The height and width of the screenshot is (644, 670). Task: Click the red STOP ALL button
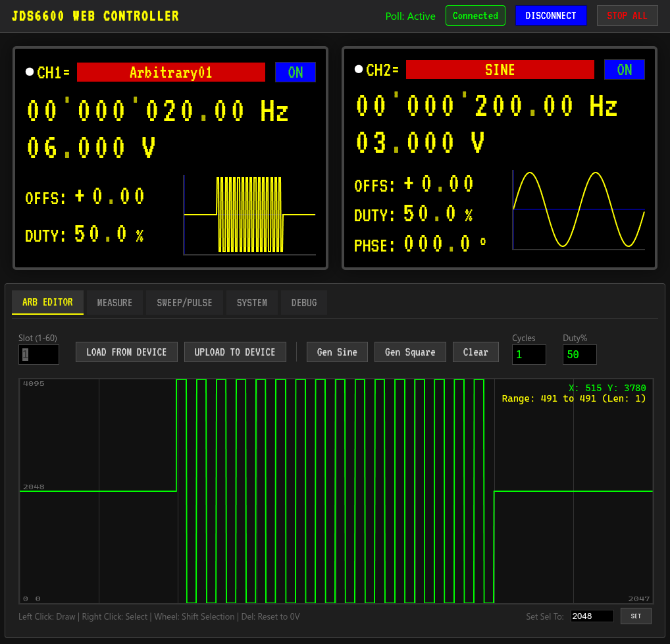627,16
